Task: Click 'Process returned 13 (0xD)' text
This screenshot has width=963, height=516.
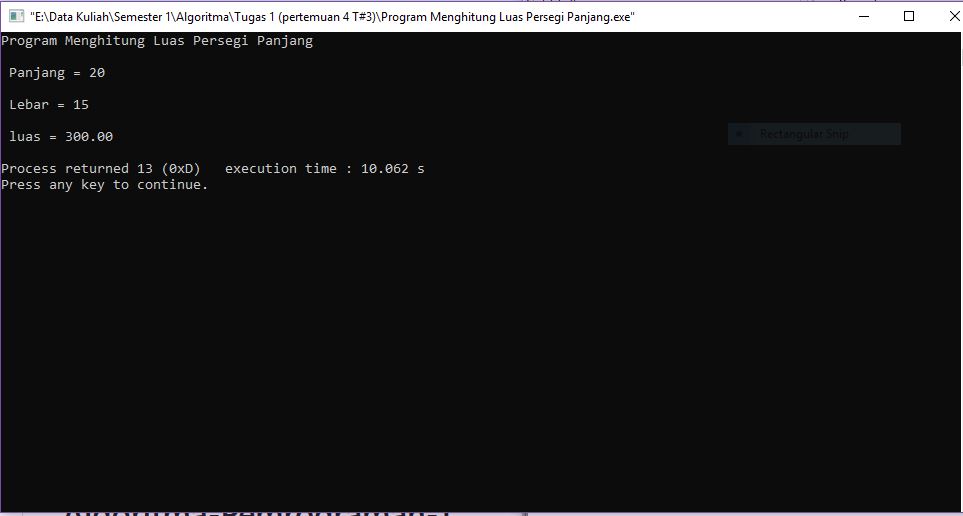Action: point(101,169)
